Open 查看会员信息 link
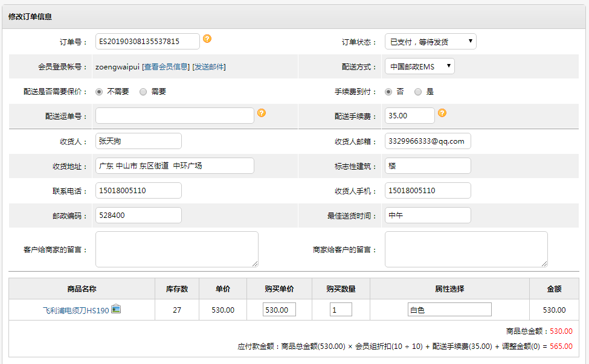The image size is (589, 364). tap(166, 67)
